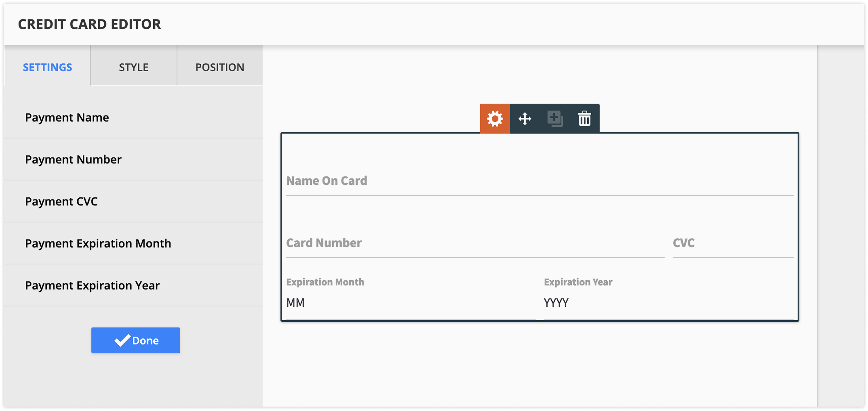Go to the Position tab

pyautogui.click(x=220, y=67)
